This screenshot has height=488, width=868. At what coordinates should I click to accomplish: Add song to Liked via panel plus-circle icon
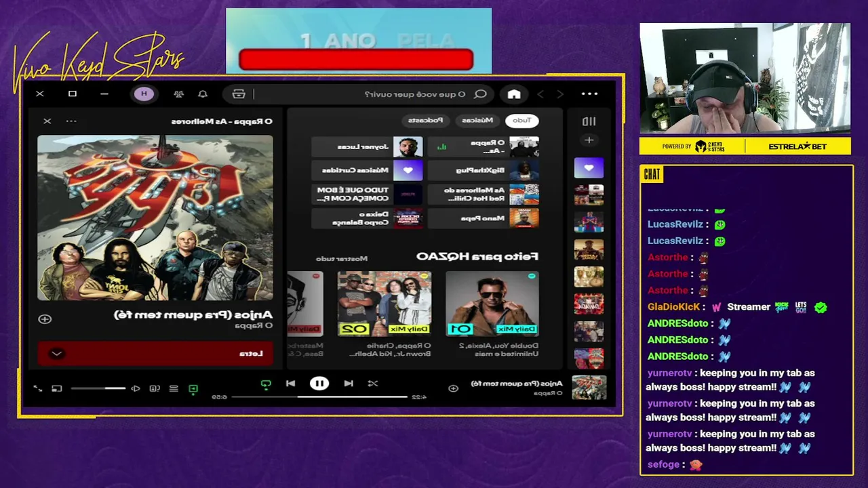[x=45, y=319]
